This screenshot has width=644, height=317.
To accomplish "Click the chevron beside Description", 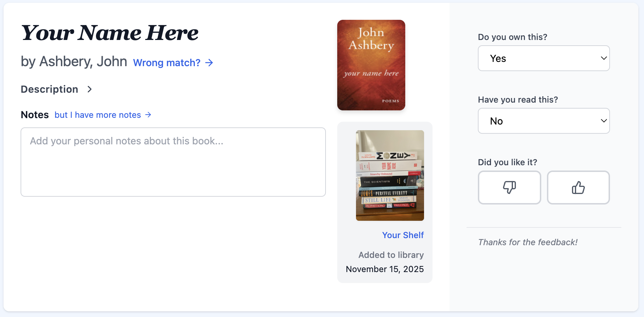I will click(x=89, y=89).
